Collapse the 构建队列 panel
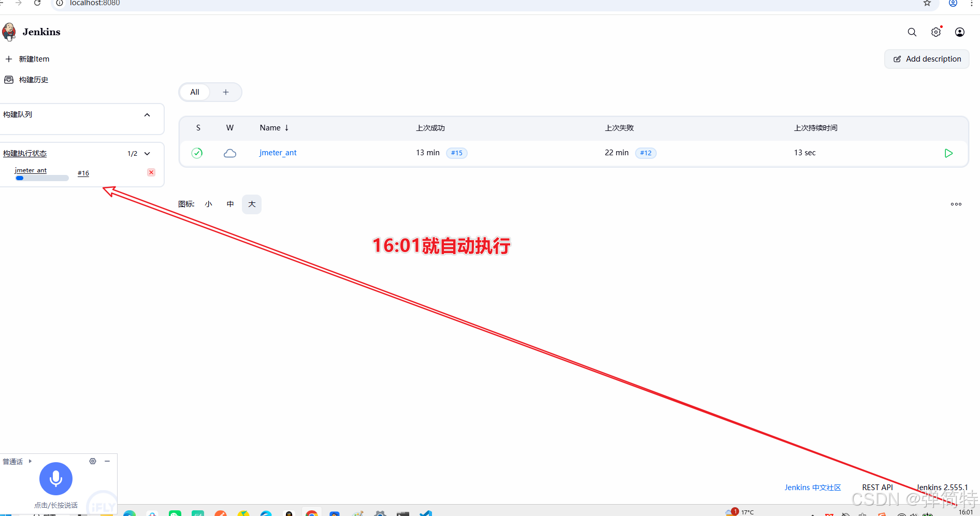The image size is (980, 516). click(147, 115)
